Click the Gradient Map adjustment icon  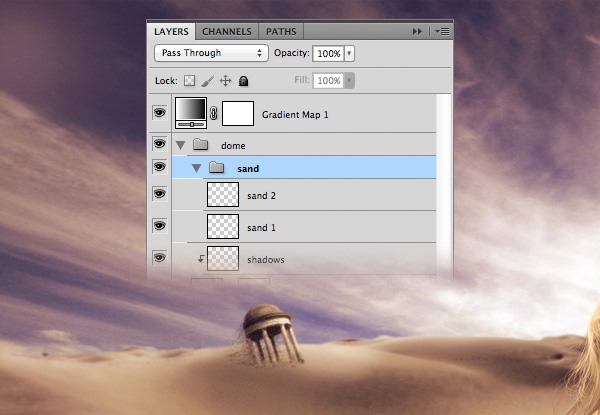coord(190,113)
